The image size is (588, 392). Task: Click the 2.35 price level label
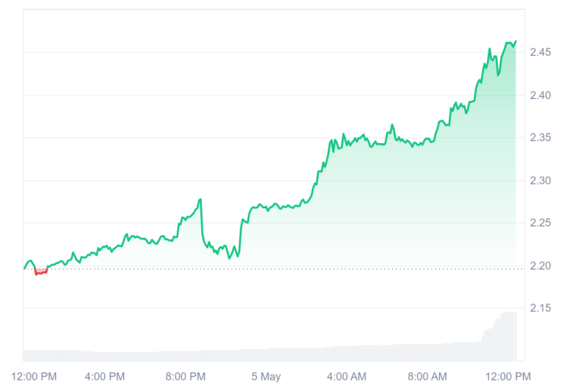[x=540, y=138]
